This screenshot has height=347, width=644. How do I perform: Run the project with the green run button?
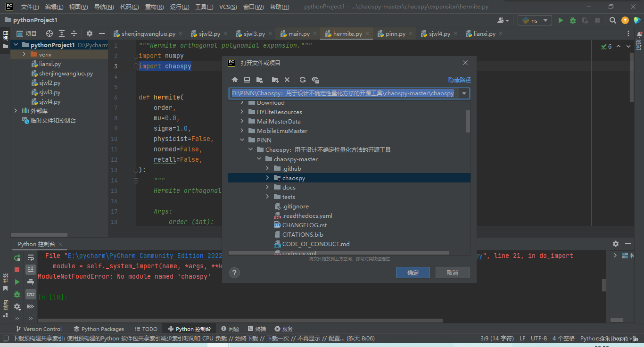tap(561, 20)
